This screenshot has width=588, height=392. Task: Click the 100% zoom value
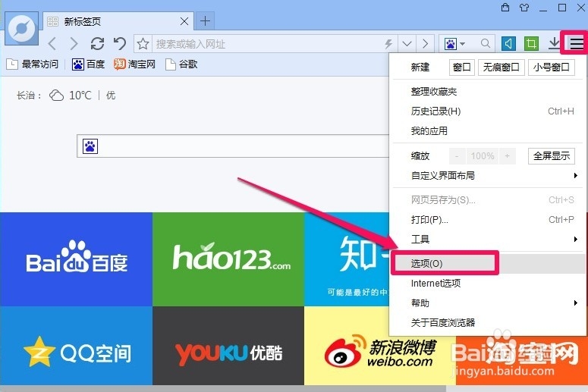click(483, 156)
